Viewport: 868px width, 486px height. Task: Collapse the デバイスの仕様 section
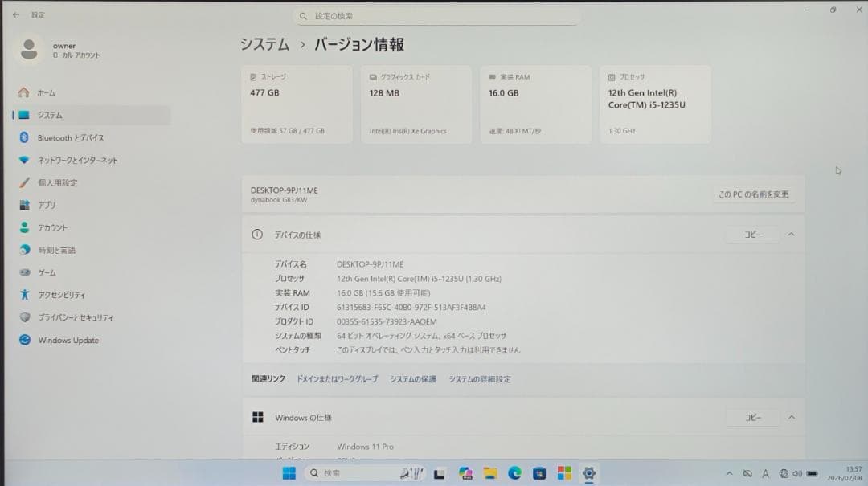(x=791, y=235)
